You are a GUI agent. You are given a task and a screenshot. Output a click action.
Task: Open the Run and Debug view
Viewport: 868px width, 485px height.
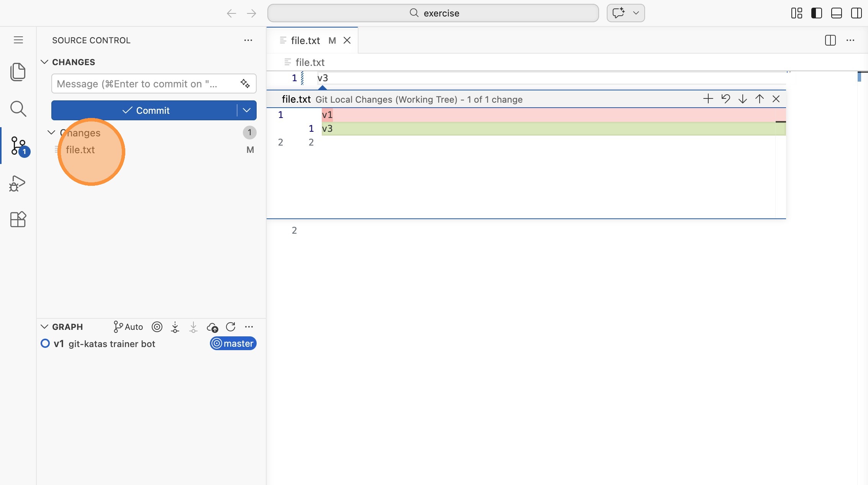point(18,184)
